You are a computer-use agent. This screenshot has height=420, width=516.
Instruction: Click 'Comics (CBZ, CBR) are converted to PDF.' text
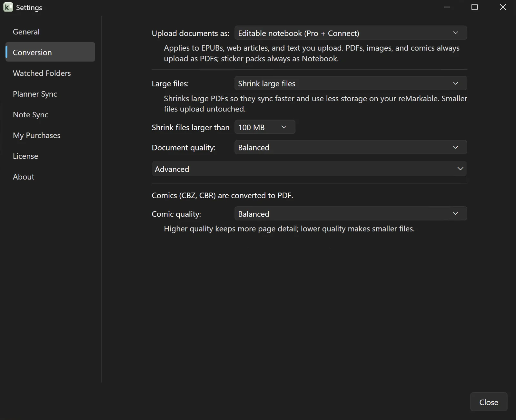[222, 195]
